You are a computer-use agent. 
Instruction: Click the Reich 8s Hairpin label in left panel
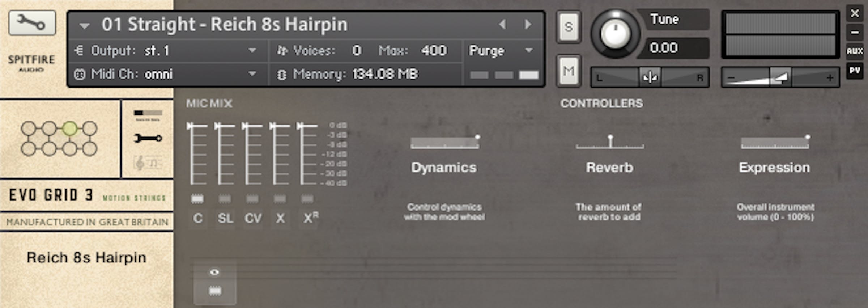pyautogui.click(x=86, y=258)
